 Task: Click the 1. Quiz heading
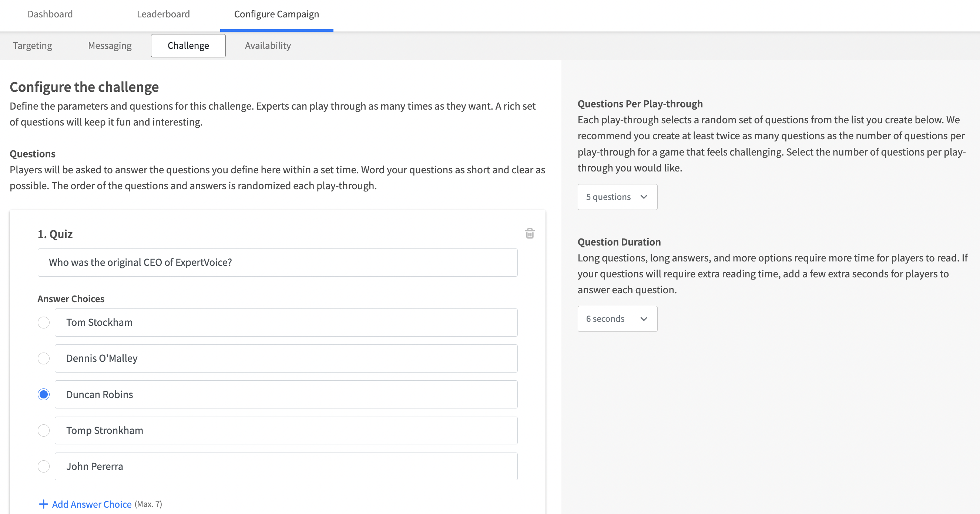(x=55, y=234)
